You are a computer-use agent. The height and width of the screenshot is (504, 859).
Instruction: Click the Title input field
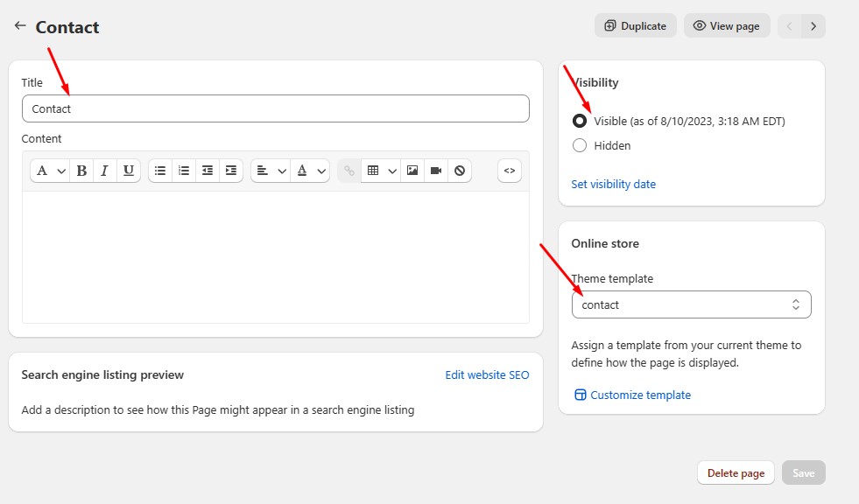click(x=275, y=108)
